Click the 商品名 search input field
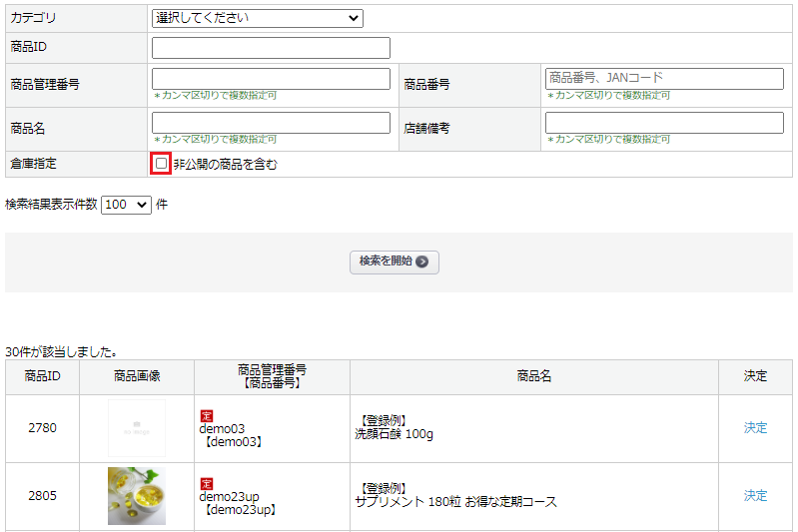 (x=271, y=123)
